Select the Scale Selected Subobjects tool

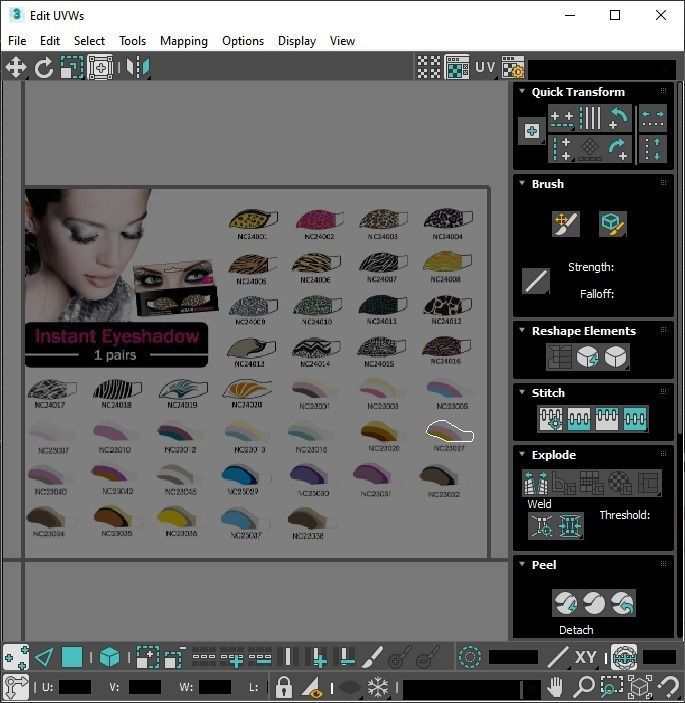click(x=72, y=68)
